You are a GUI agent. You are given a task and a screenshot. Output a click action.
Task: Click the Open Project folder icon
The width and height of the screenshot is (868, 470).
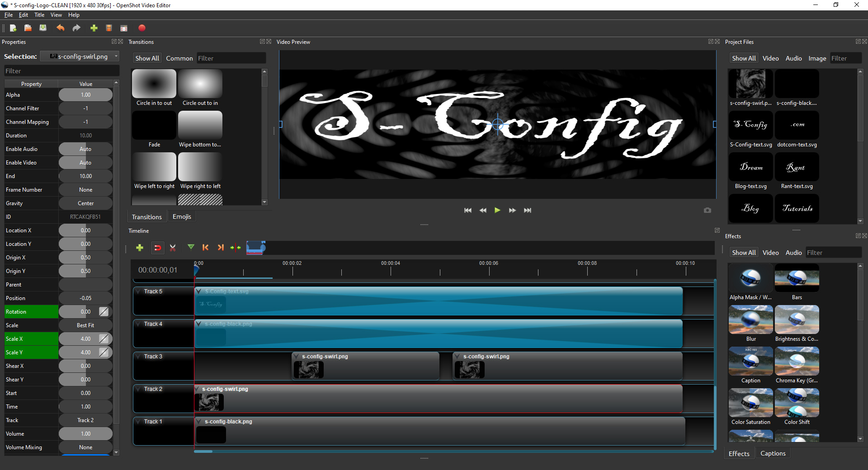pos(28,28)
